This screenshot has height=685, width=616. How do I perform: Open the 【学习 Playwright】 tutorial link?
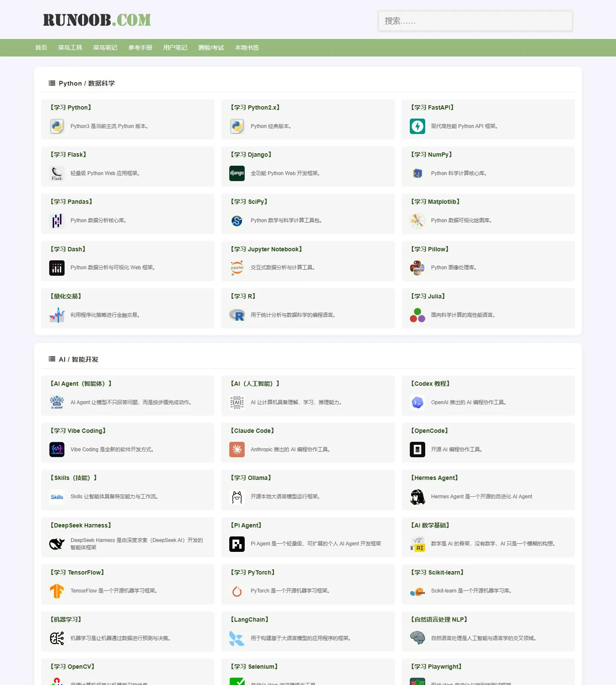tap(436, 667)
